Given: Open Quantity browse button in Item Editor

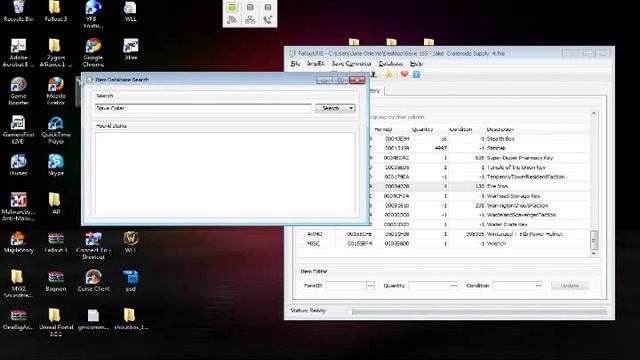Looking at the screenshot, I should pos(454,285).
